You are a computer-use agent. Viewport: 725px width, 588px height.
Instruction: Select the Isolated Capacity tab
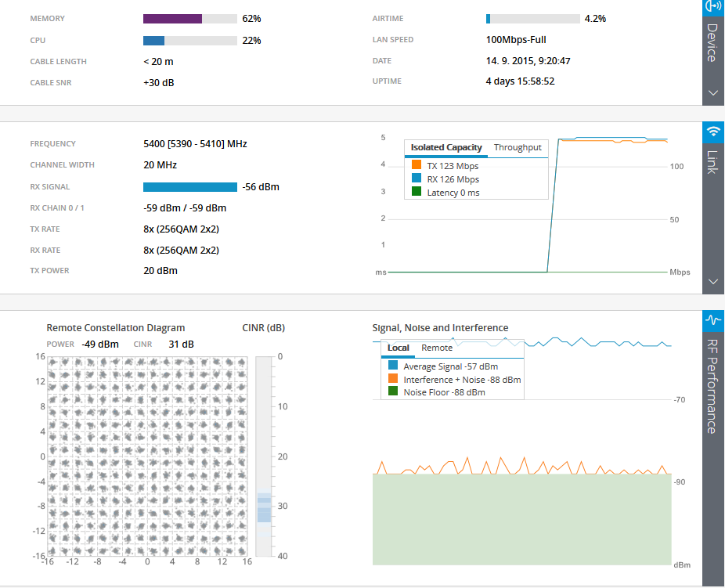point(446,147)
